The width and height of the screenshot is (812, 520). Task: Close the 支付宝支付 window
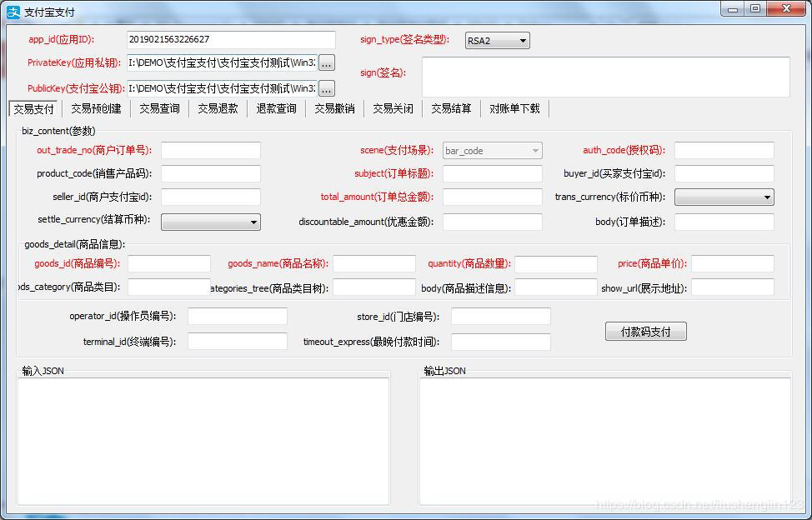(x=786, y=9)
